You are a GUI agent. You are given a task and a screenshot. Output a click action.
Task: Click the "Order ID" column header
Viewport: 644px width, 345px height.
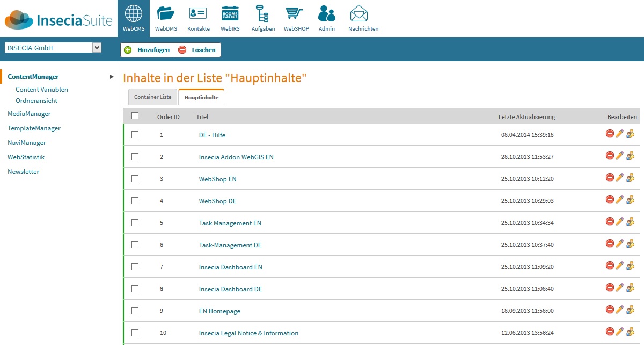[168, 117]
